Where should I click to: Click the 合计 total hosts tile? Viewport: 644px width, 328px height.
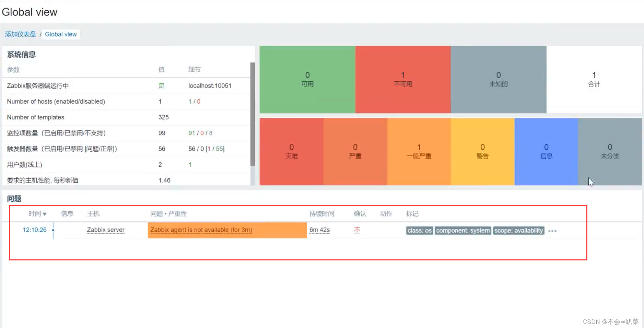point(594,80)
